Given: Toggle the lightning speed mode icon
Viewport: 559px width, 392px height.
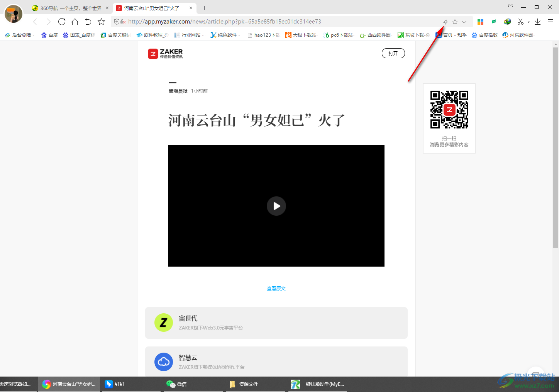Looking at the screenshot, I should [x=446, y=22].
